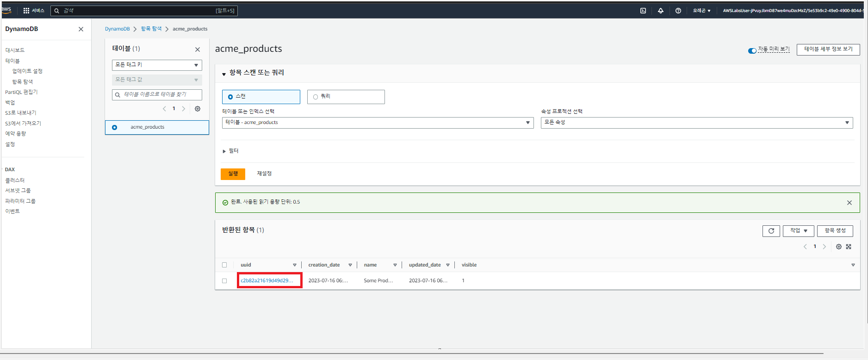The width and height of the screenshot is (868, 360).
Task: Focus the find tables by name field
Action: [x=157, y=95]
